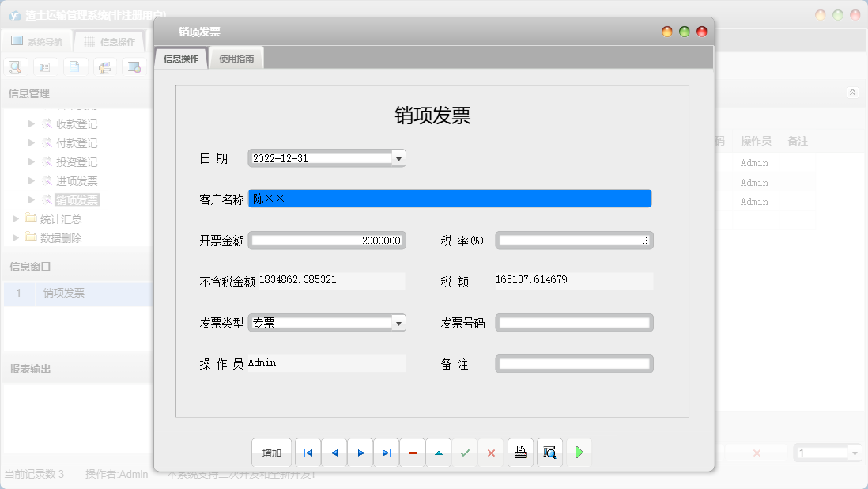
Task: Open print preview via the magnifier-document icon
Action: pos(549,453)
